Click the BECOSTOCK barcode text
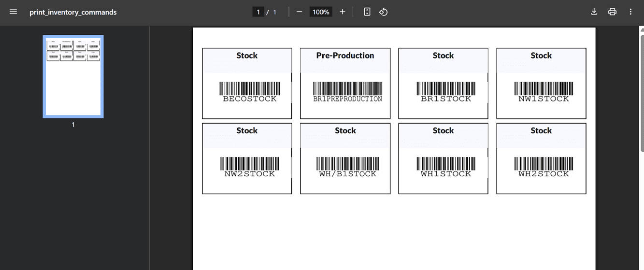This screenshot has height=270, width=644. tap(250, 99)
